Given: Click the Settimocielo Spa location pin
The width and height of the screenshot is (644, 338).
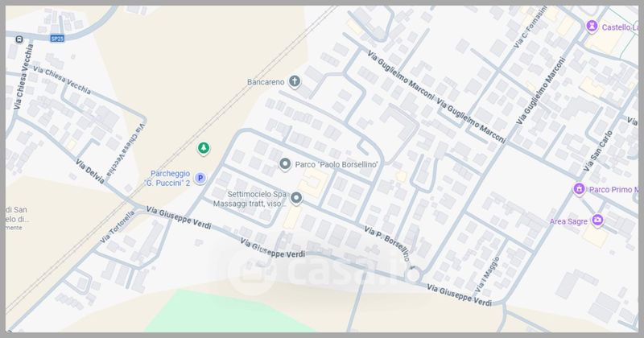Looking at the screenshot, I should pyautogui.click(x=295, y=198).
